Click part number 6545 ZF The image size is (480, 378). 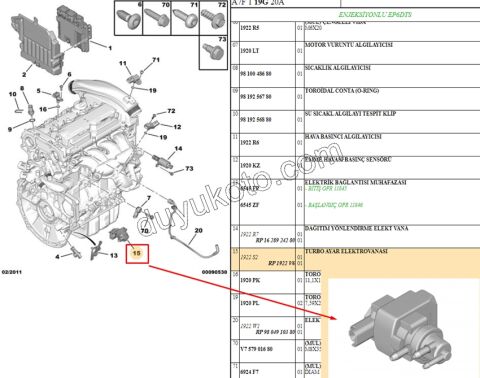point(250,205)
